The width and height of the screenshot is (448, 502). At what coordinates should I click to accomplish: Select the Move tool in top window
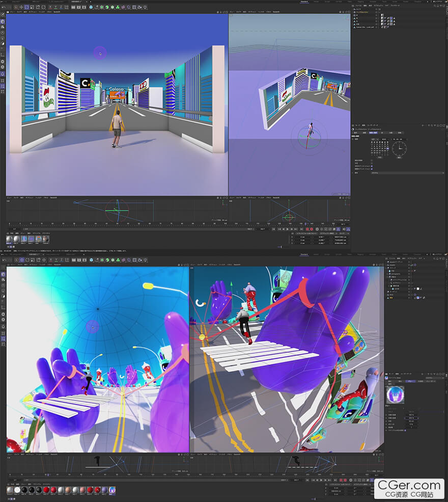pos(21,7)
